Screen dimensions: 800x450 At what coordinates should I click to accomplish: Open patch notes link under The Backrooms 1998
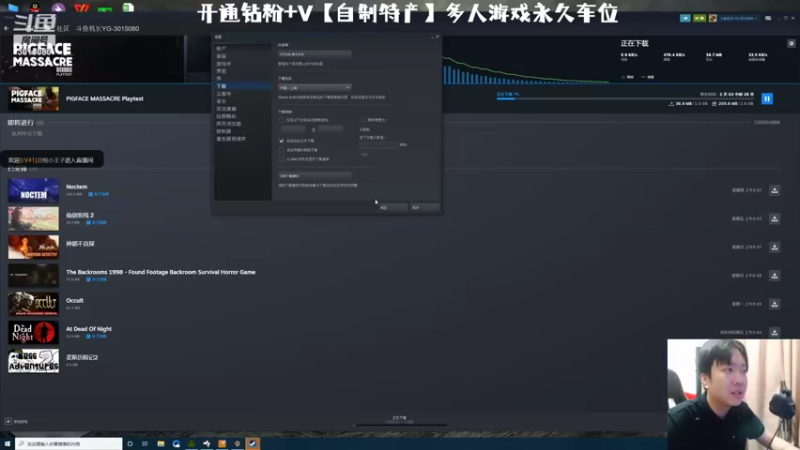coord(97,280)
